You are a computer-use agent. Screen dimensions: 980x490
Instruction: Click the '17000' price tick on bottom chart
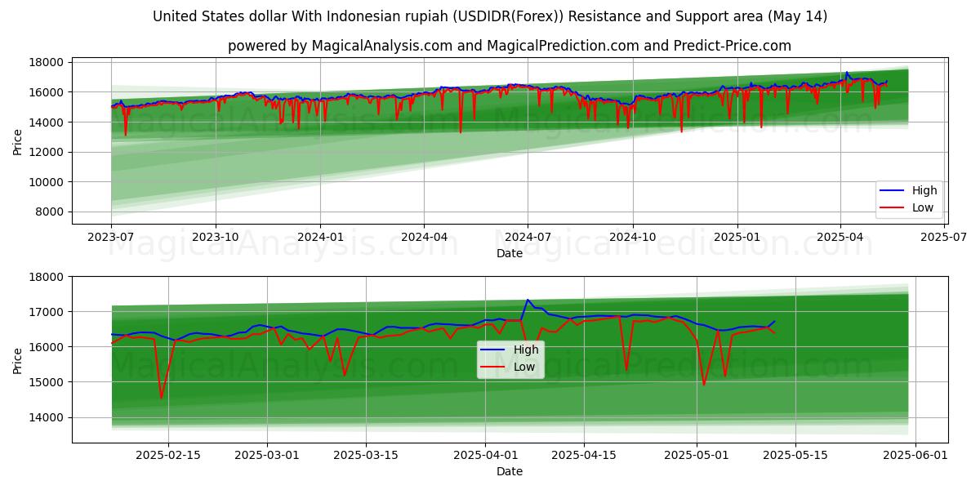(x=47, y=312)
